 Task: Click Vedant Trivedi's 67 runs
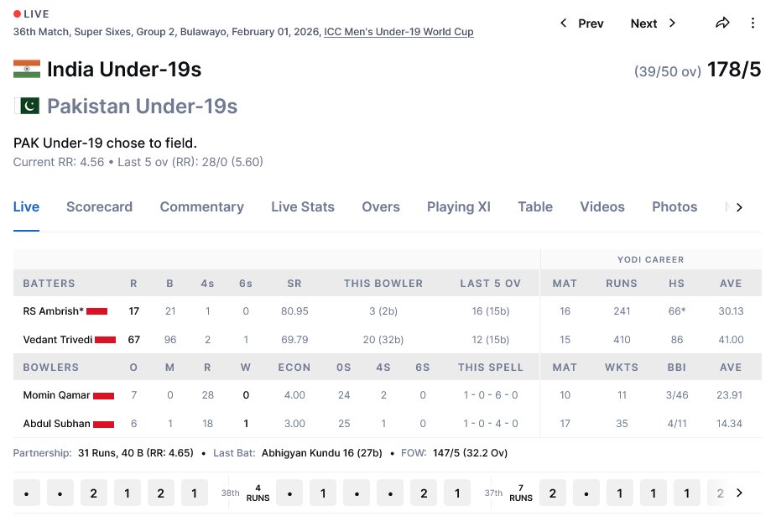(x=133, y=340)
